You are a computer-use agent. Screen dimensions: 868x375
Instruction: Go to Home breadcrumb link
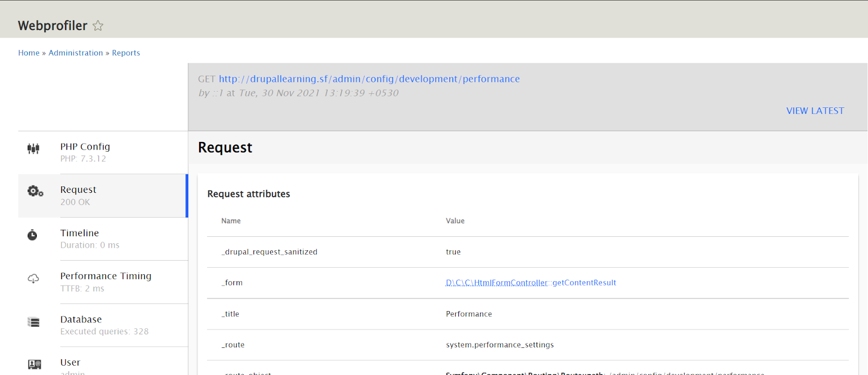[x=29, y=53]
